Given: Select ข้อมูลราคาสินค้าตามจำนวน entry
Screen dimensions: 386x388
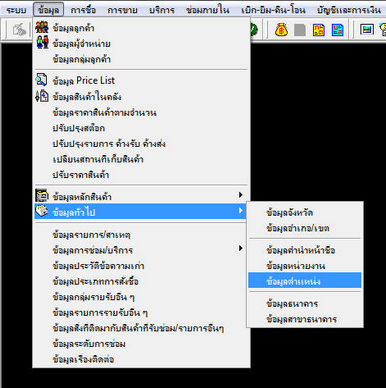Looking at the screenshot, I should point(141,112).
